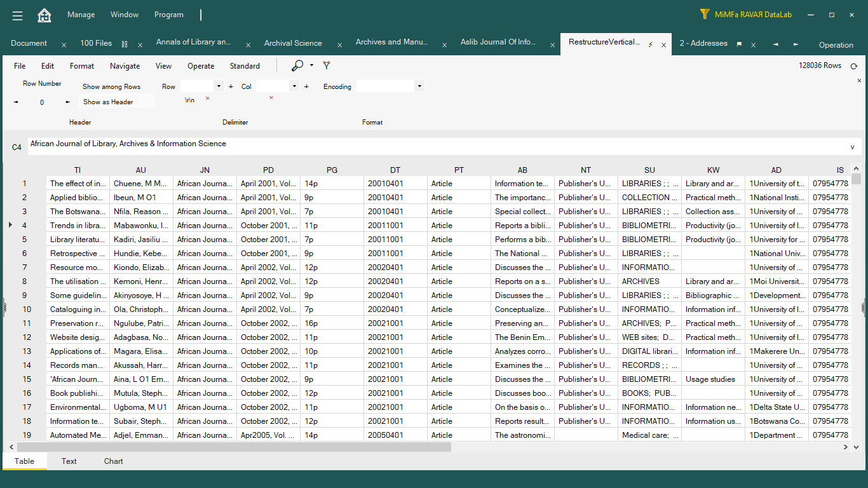Open the Row delimiter dropdown

point(219,86)
